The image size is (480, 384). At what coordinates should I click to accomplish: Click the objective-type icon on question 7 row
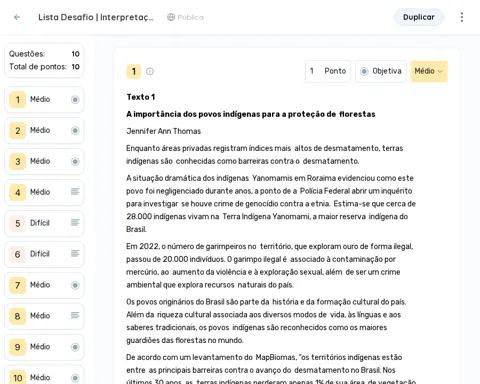coord(75,285)
